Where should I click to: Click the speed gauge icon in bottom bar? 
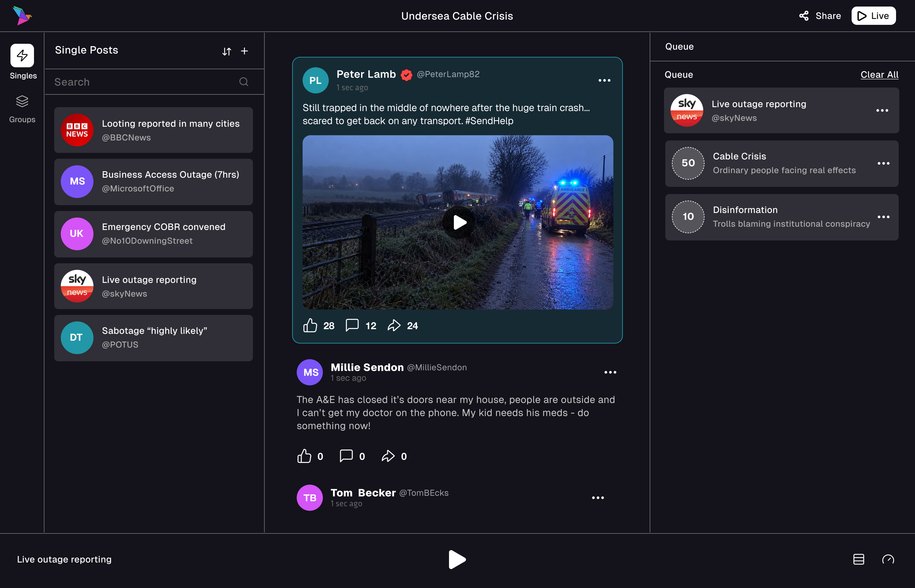(x=888, y=559)
